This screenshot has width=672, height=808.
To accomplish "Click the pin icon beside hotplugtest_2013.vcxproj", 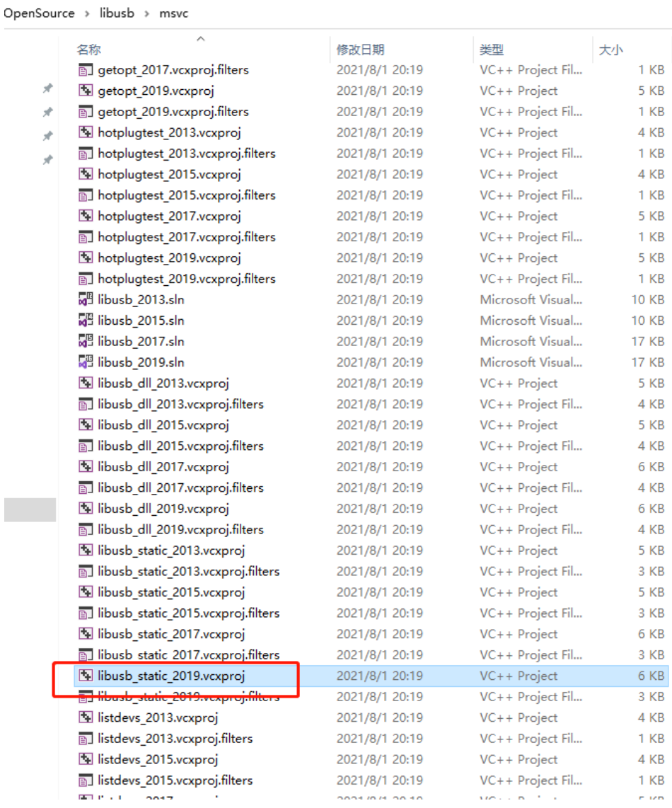I will point(47,132).
